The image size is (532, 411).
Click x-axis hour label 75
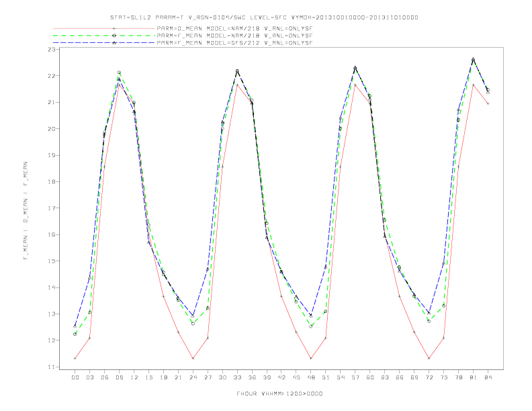coord(444,377)
